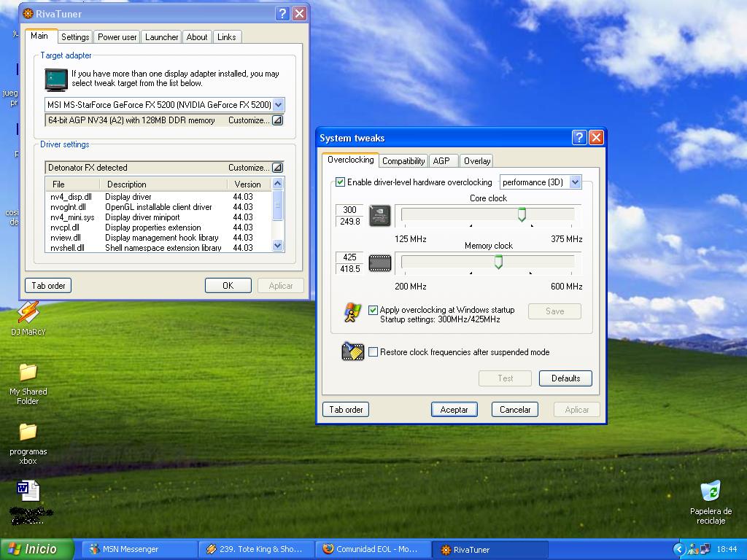747x560 pixels.
Task: Switch to the Overlay tab
Action: [x=477, y=161]
